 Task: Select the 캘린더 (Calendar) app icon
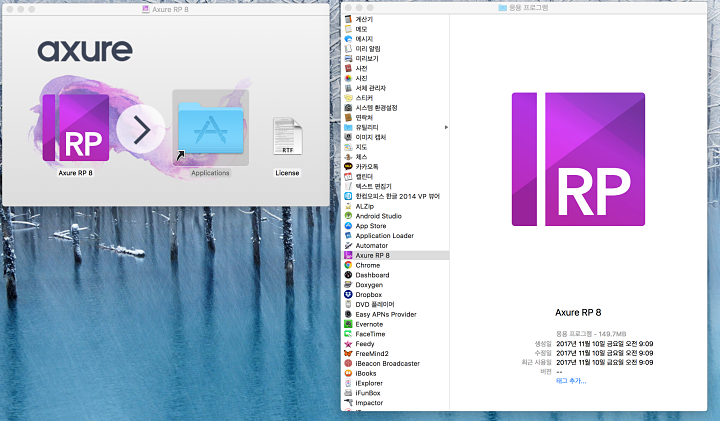click(x=348, y=177)
